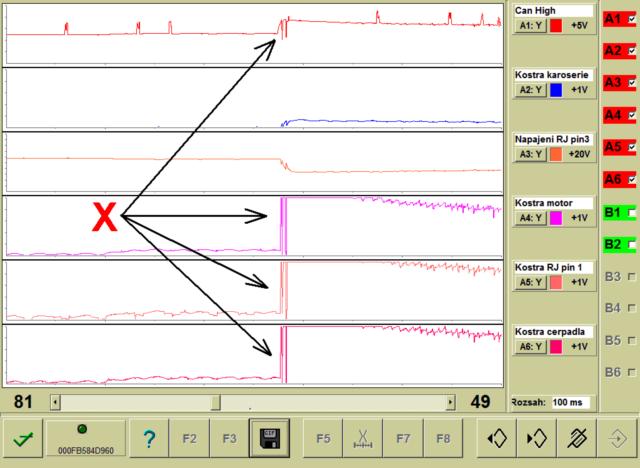Image resolution: width=640 pixels, height=468 pixels.
Task: Click the Kostra RJ pin 1 name field
Action: [553, 267]
